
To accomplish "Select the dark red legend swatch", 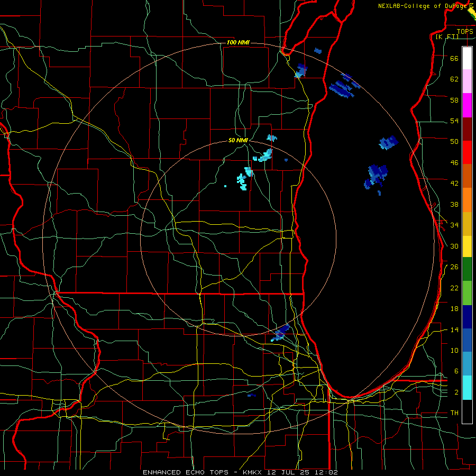I will click(x=467, y=129).
